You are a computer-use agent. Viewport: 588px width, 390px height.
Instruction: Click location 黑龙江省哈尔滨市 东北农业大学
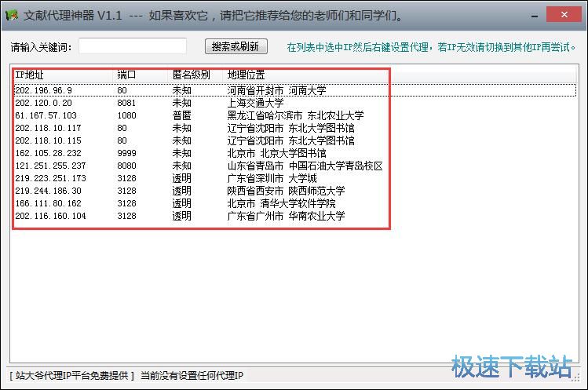click(x=295, y=115)
